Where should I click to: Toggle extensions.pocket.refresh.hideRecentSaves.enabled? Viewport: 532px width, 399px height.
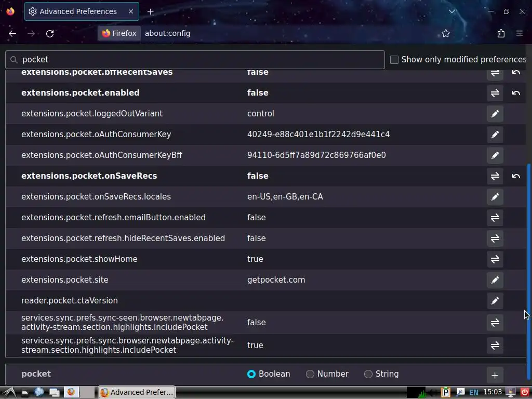click(x=495, y=238)
